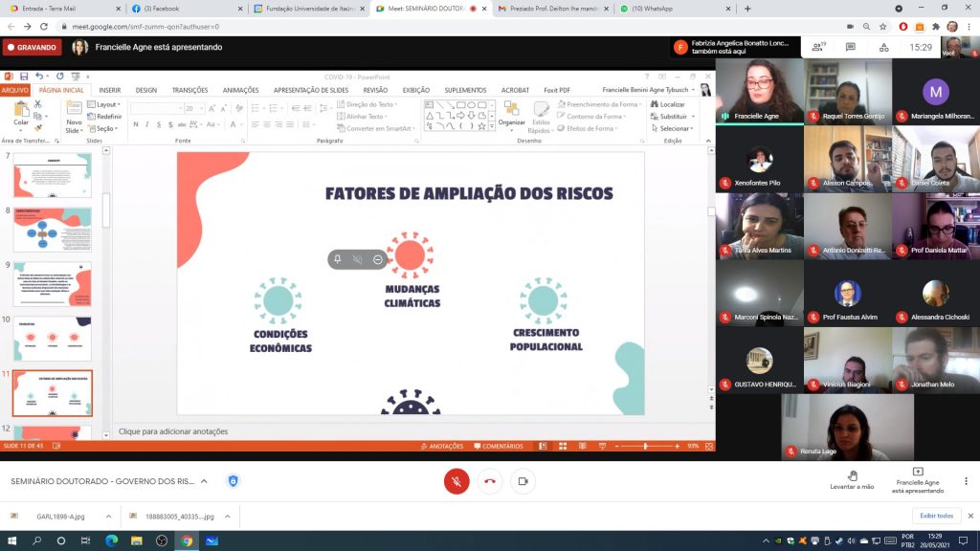Open dropdown for 188883005 jpg download
The height and width of the screenshot is (551, 980).
click(227, 517)
